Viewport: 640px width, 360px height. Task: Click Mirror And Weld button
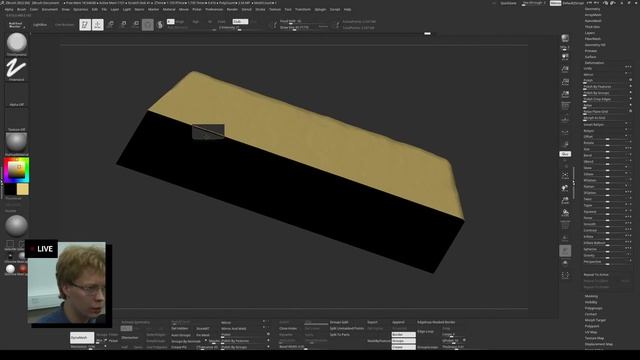(234, 329)
